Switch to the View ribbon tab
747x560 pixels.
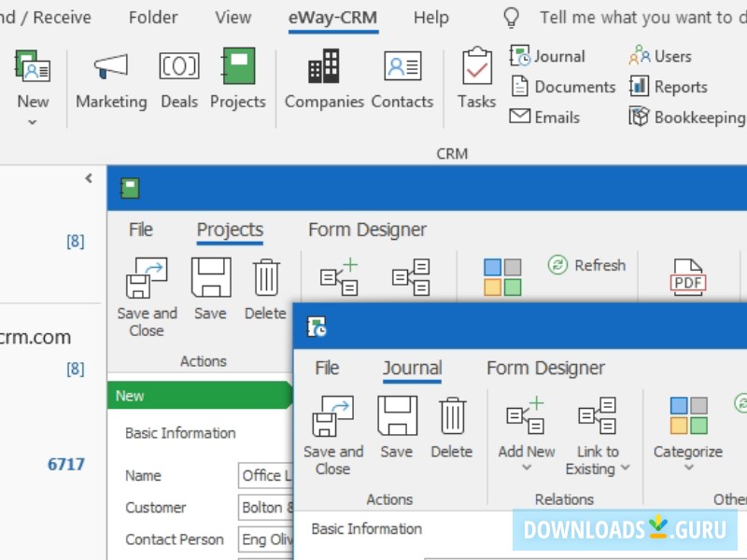point(233,18)
